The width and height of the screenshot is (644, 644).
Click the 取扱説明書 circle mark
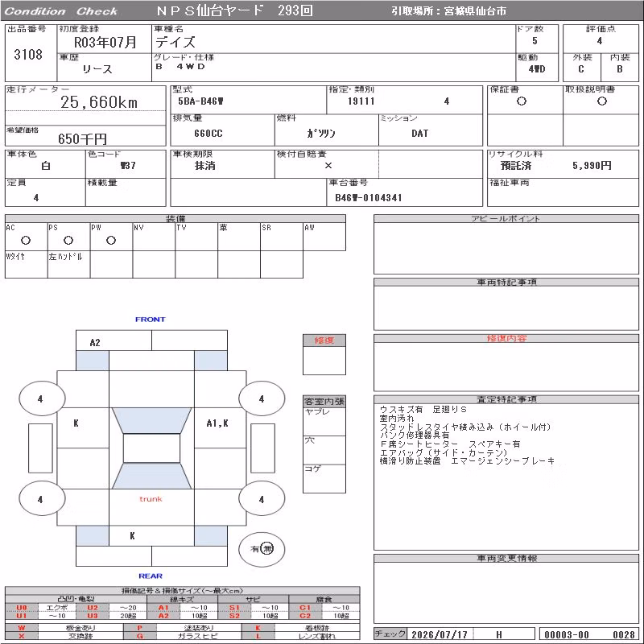click(x=602, y=101)
